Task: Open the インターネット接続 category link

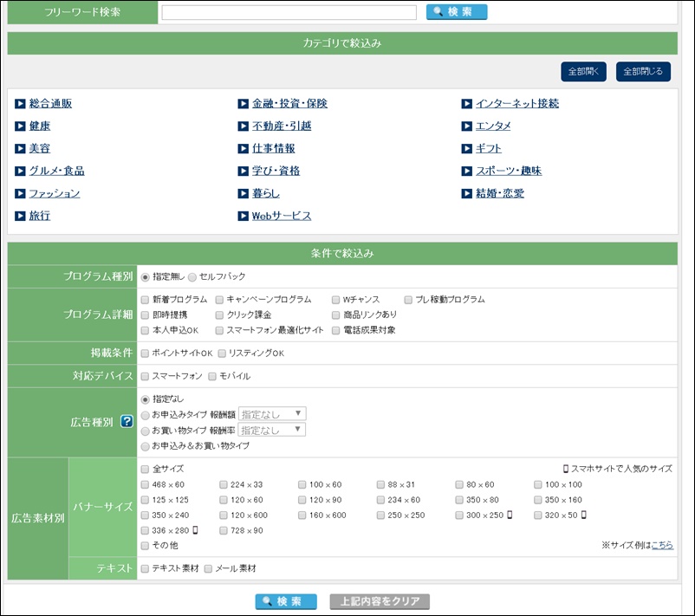Action: 517,104
